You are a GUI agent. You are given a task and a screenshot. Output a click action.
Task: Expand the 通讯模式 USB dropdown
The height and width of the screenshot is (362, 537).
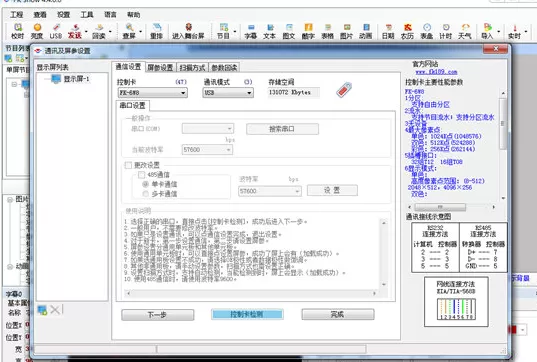228,92
